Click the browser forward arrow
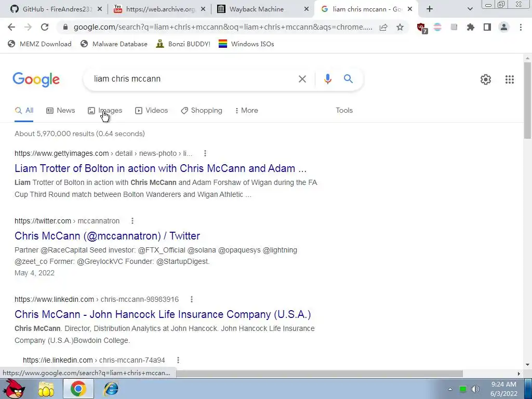Viewport: 532px width, 399px height. [x=28, y=27]
